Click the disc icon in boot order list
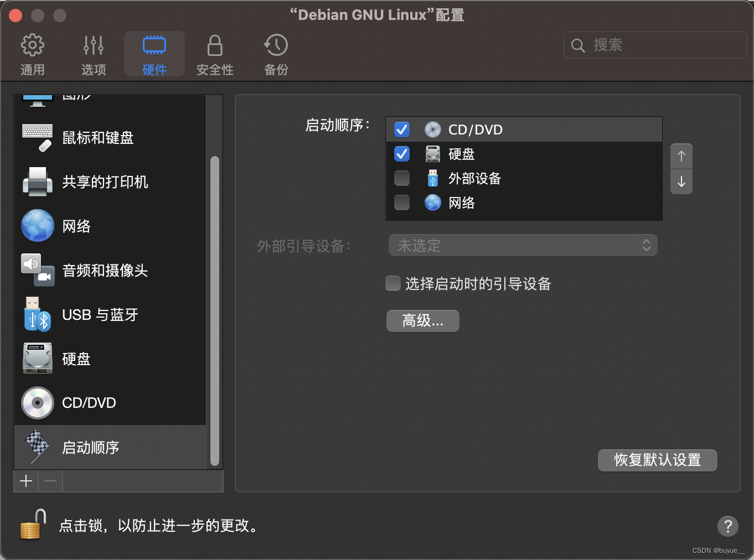The height and width of the screenshot is (560, 754). click(x=433, y=129)
